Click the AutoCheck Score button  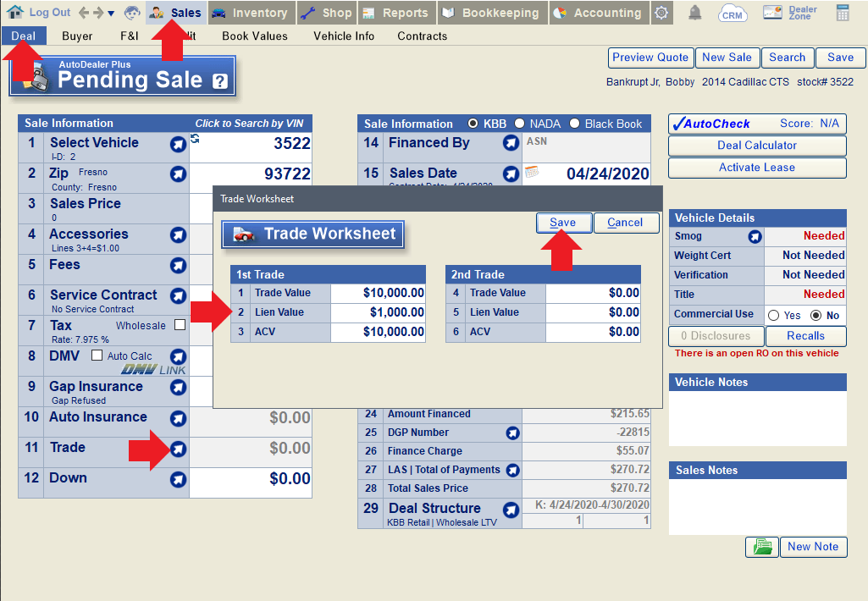(757, 124)
